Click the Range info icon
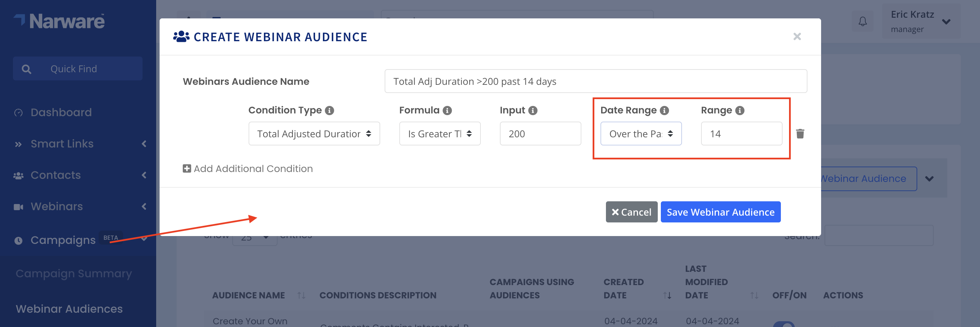The width and height of the screenshot is (980, 327). click(740, 110)
